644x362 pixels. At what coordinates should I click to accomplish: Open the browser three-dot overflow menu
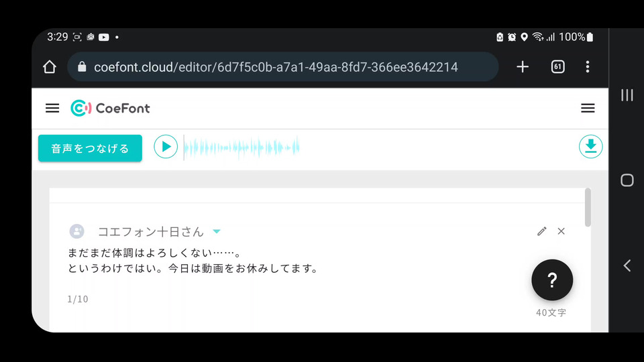pyautogui.click(x=588, y=66)
